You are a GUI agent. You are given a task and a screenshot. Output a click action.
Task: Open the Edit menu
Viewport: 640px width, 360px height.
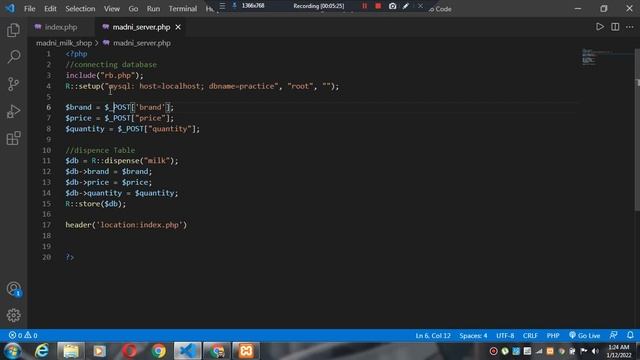coord(50,9)
